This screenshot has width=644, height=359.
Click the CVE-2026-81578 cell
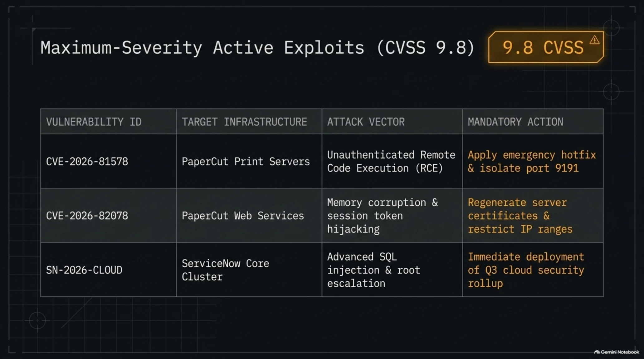point(109,161)
